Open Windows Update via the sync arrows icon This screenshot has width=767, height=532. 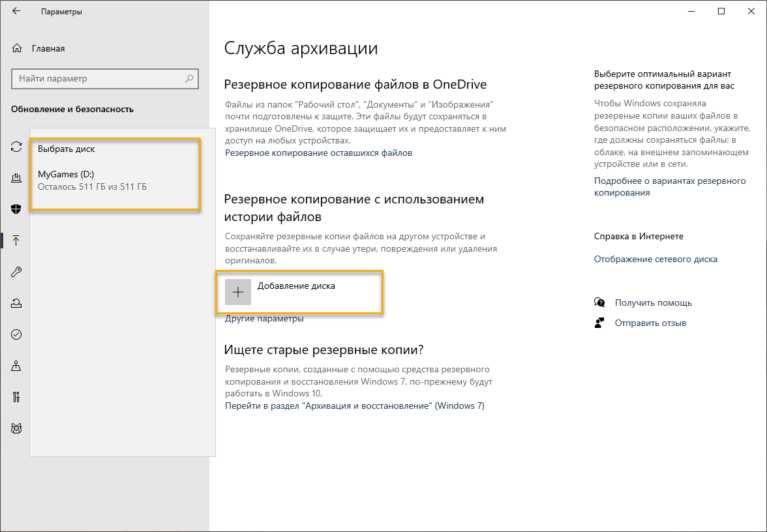click(x=17, y=147)
